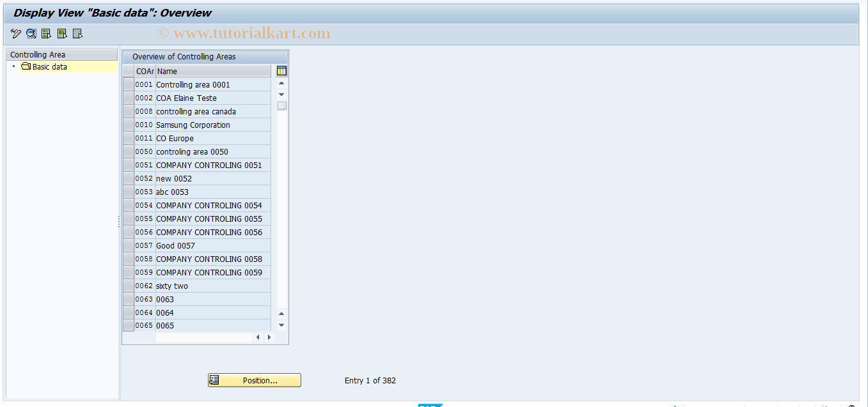Image resolution: width=868 pixels, height=407 pixels.
Task: Click 'COMPANY CONTROLING 0051' cell
Action: [x=213, y=165]
